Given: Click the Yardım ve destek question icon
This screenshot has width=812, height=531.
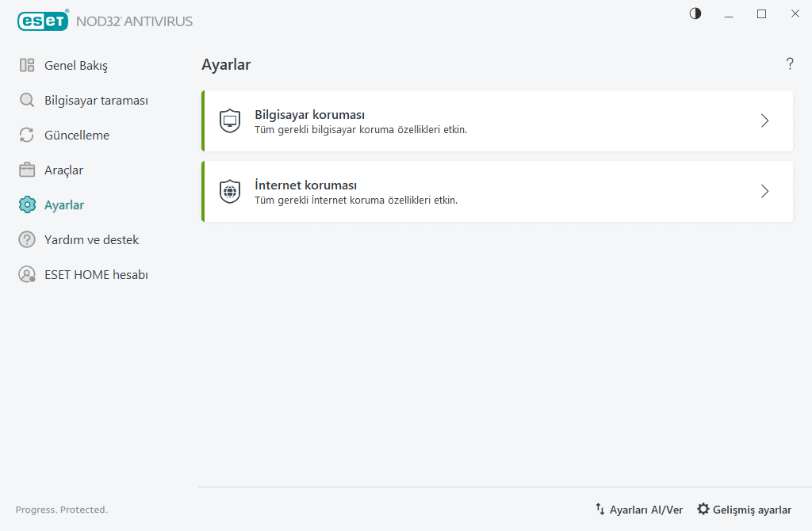Looking at the screenshot, I should [27, 240].
